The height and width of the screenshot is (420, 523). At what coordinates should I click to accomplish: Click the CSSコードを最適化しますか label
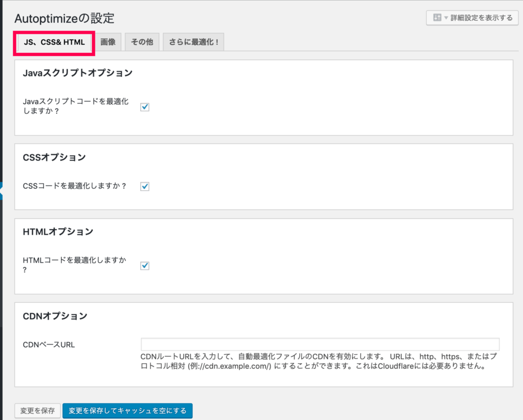(74, 186)
